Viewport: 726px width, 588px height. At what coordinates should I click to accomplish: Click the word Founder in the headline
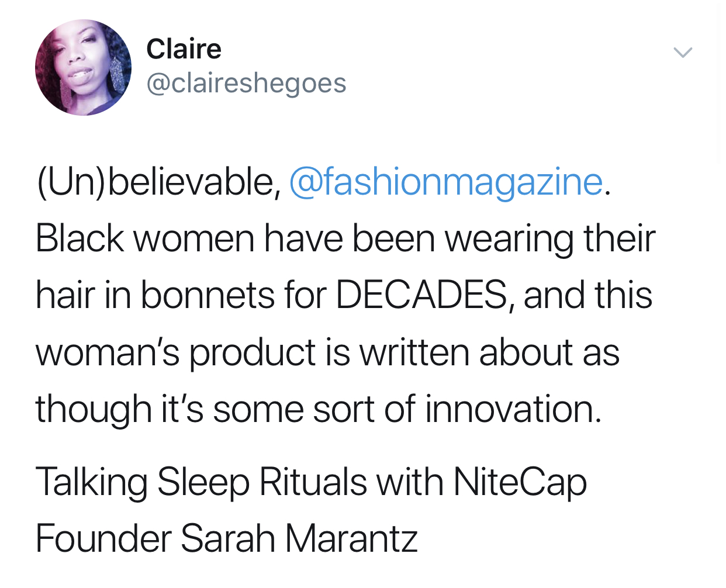103,538
